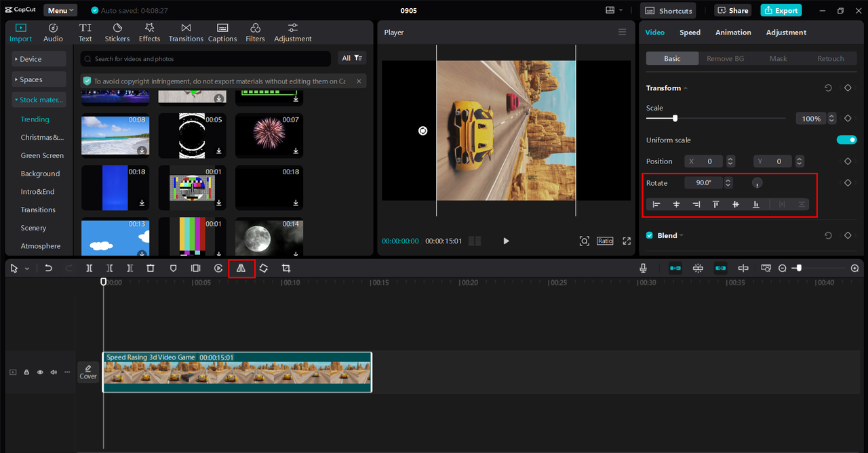The height and width of the screenshot is (453, 868).
Task: Switch to the Speed tab
Action: point(690,33)
